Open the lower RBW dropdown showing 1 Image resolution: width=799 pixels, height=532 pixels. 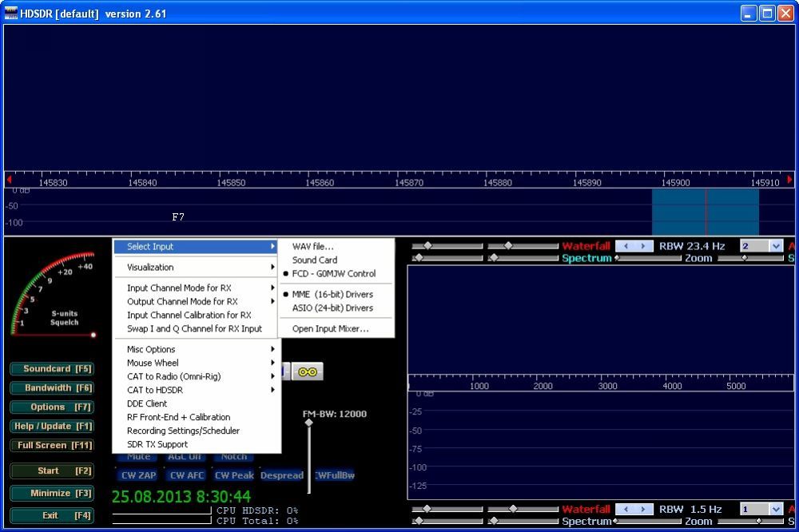775,509
